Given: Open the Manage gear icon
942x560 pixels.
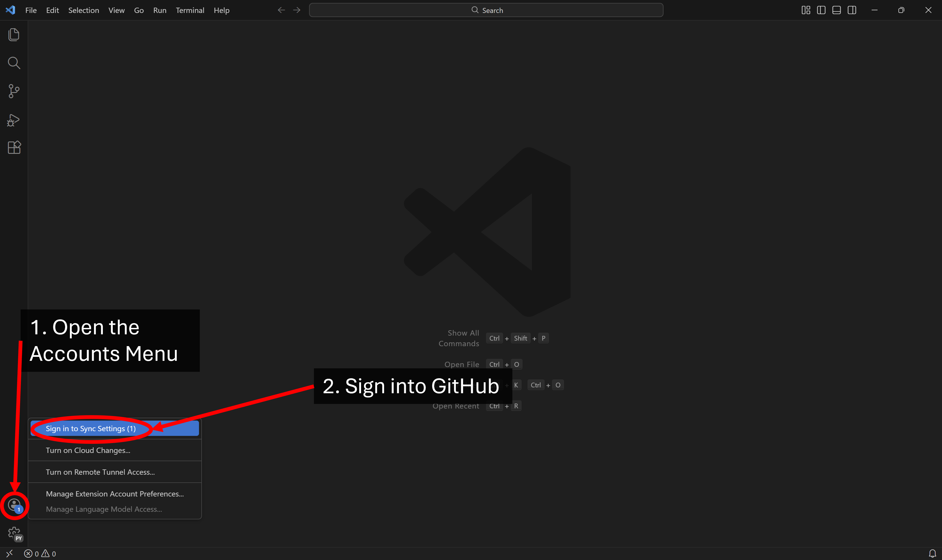Looking at the screenshot, I should click(x=14, y=533).
